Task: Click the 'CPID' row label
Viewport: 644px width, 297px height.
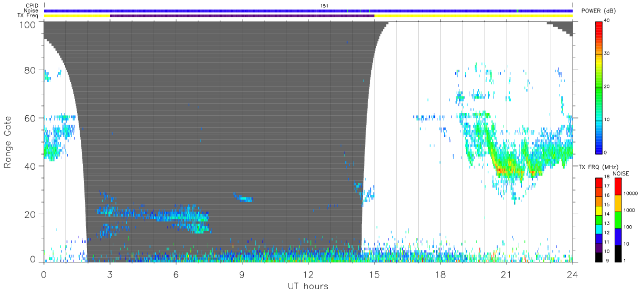Action: pyautogui.click(x=32, y=6)
